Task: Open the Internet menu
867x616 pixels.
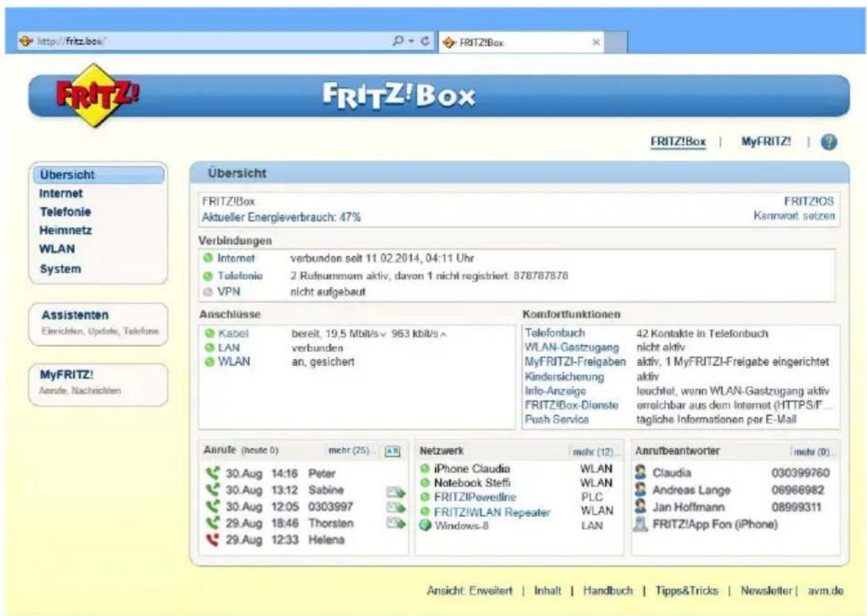Action: [x=62, y=192]
